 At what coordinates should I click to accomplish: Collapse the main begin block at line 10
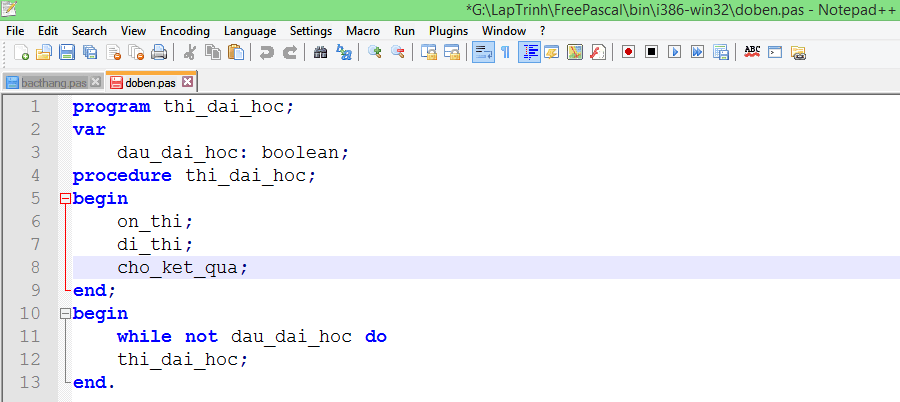pos(66,314)
